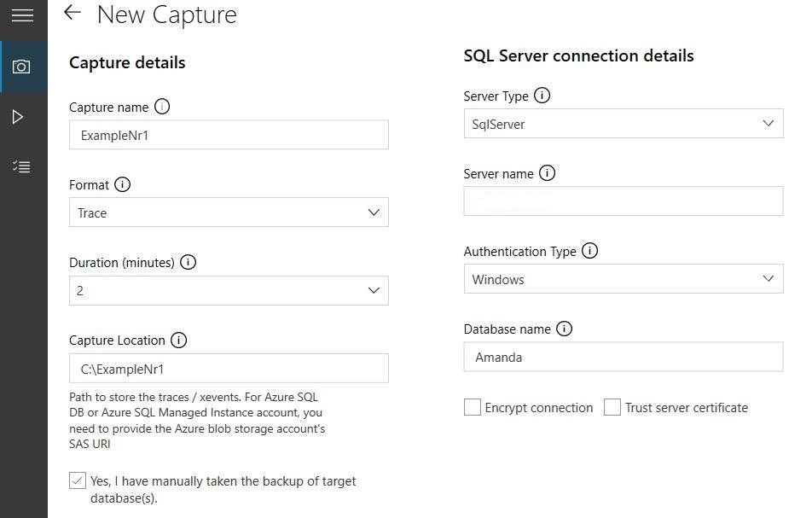The height and width of the screenshot is (518, 812).
Task: Click the back arrow to leave New Capture
Action: point(72,13)
